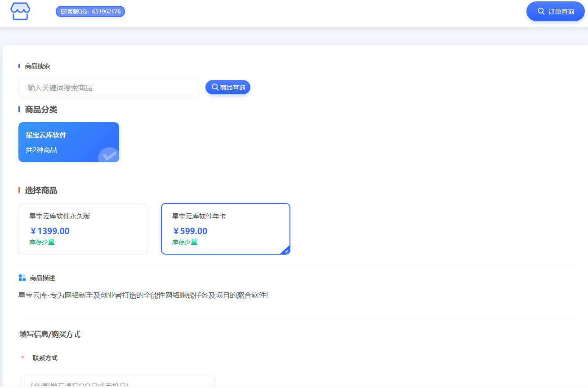The image size is (588, 388).
Task: Click the magnifier icon in 订单查询
Action: [x=541, y=11]
